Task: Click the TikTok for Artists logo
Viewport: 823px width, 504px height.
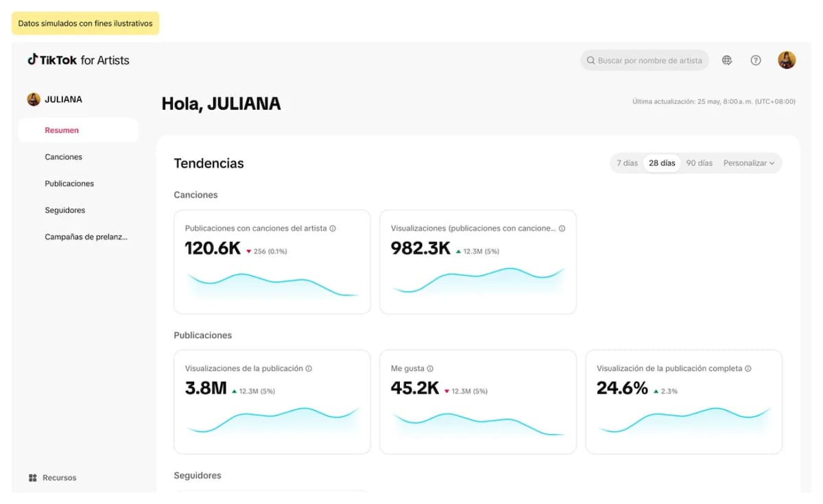Action: pyautogui.click(x=78, y=60)
